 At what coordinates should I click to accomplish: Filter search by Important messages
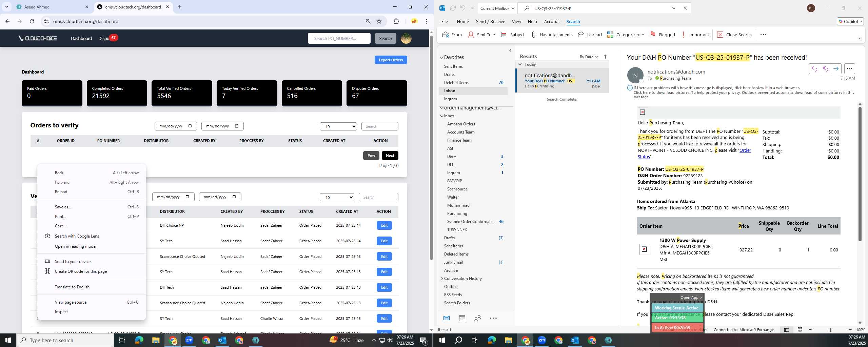(695, 35)
